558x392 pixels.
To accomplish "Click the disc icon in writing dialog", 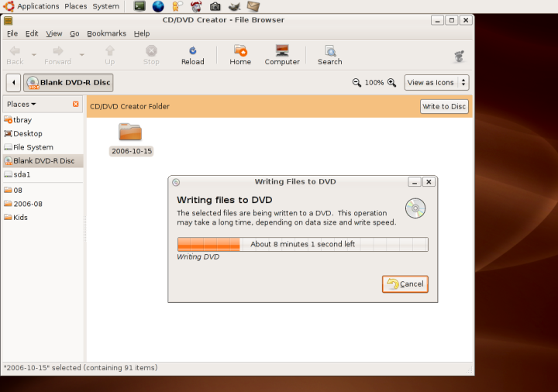I will 415,208.
